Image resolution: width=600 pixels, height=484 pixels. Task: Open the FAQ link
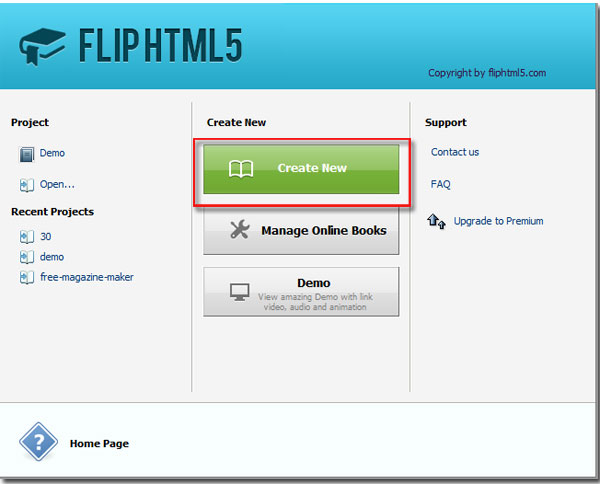point(440,184)
